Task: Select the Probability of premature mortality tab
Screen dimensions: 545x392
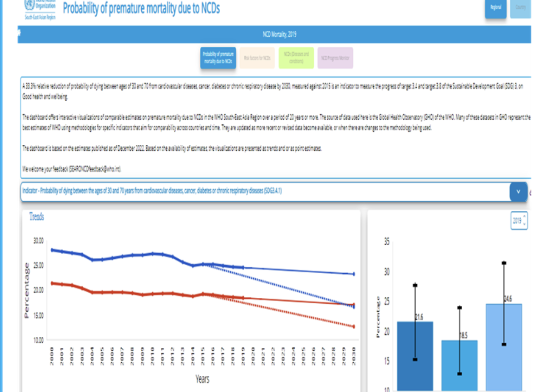Action: [x=219, y=57]
